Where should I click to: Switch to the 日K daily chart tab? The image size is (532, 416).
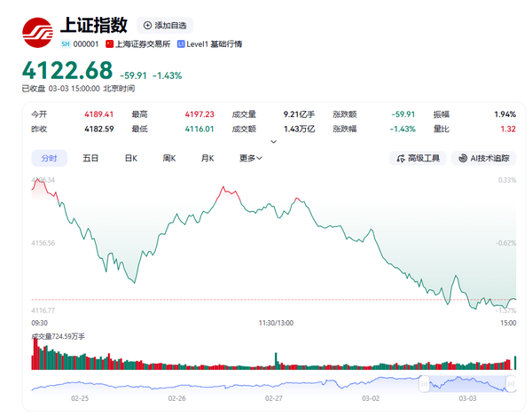click(131, 158)
